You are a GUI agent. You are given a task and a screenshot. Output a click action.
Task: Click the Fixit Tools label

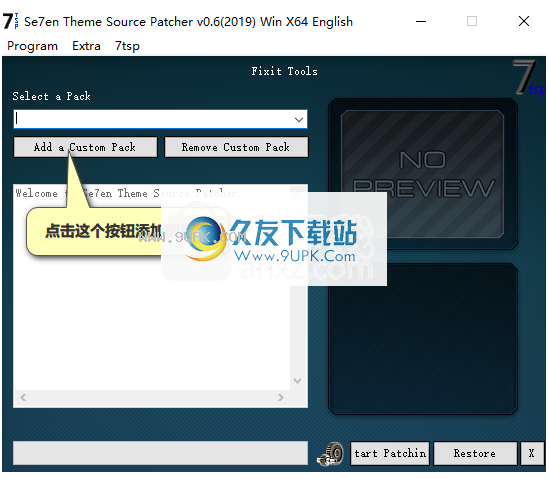pyautogui.click(x=284, y=71)
